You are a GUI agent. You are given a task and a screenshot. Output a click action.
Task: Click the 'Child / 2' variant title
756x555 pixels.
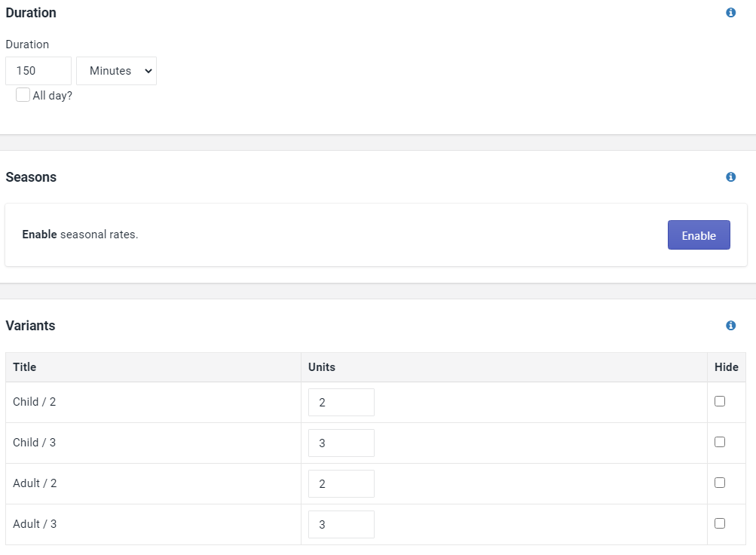click(x=34, y=402)
